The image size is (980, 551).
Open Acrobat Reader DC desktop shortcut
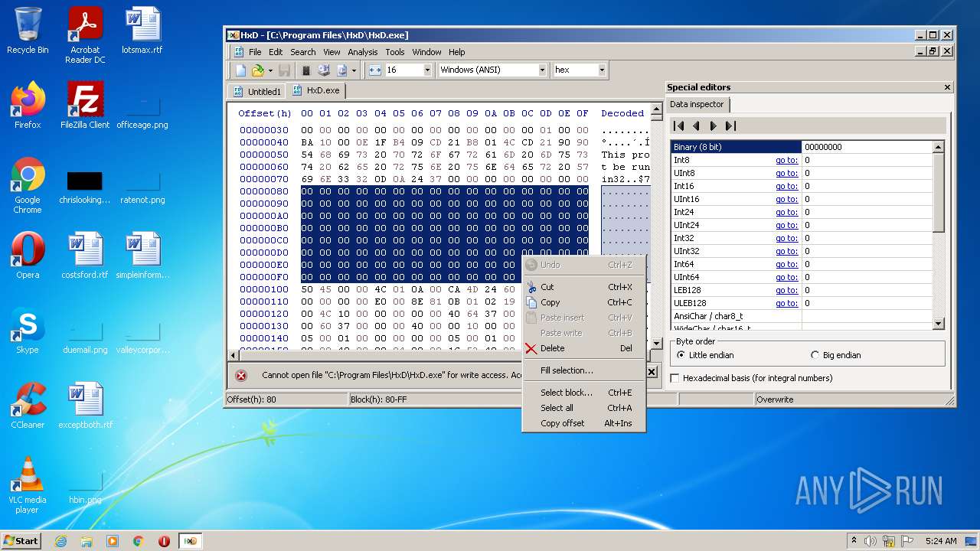tap(85, 35)
